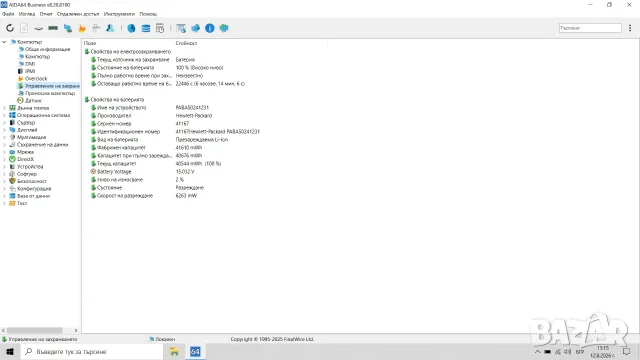Expand the Операционна система tree node

pyautogui.click(x=4, y=115)
